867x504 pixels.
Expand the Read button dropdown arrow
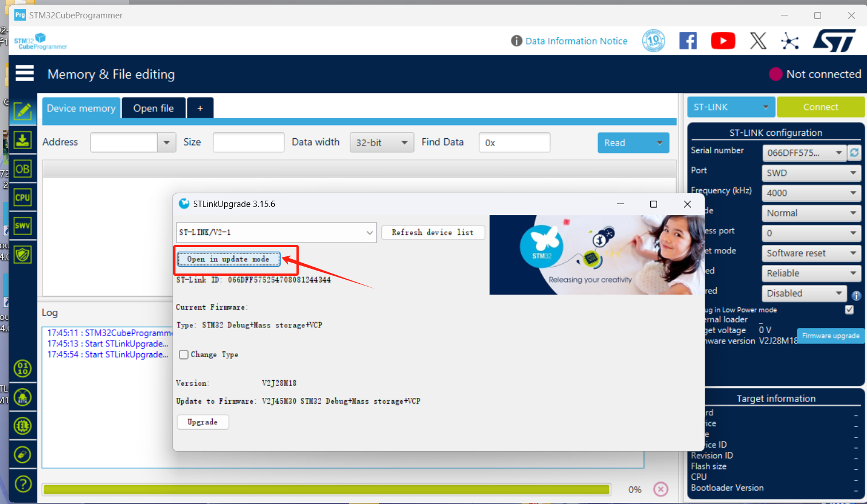coord(659,143)
